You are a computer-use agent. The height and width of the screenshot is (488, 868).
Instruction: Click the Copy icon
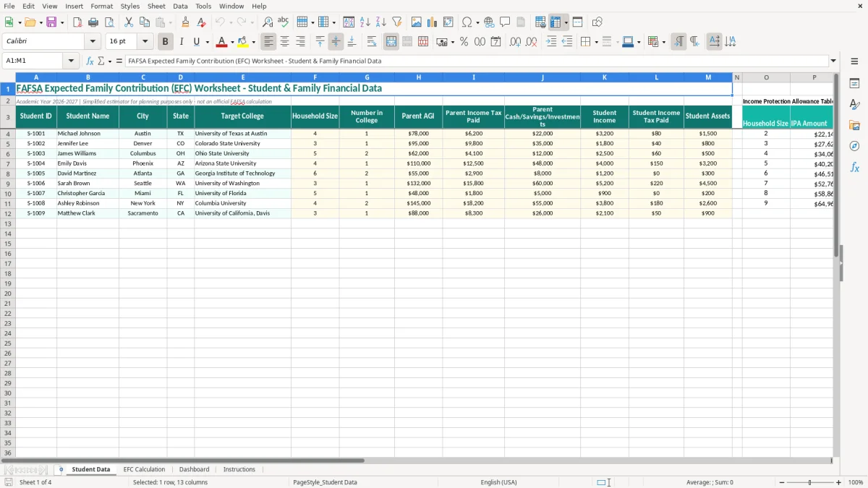pyautogui.click(x=145, y=22)
